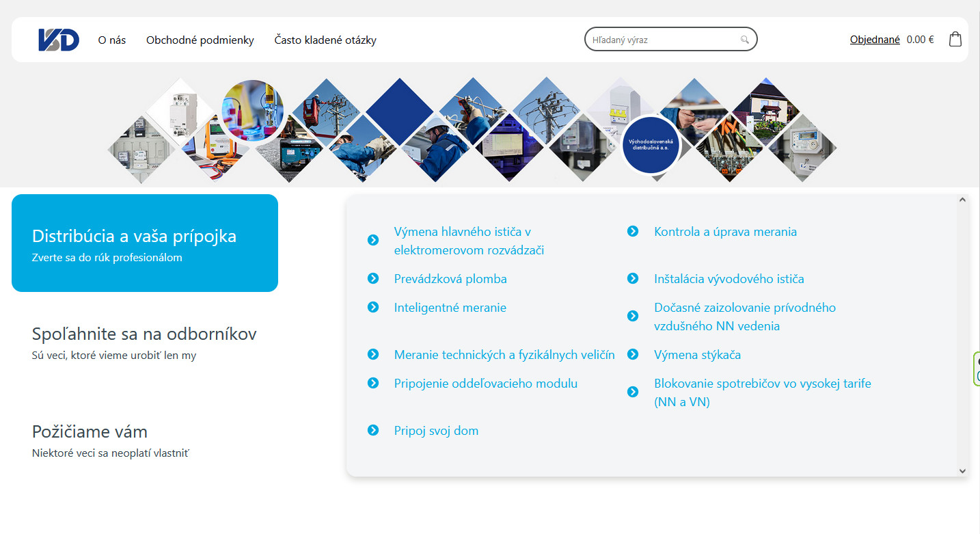Screen dimensions: 980x534
Task: Open the shopping bag cart icon
Action: click(955, 40)
